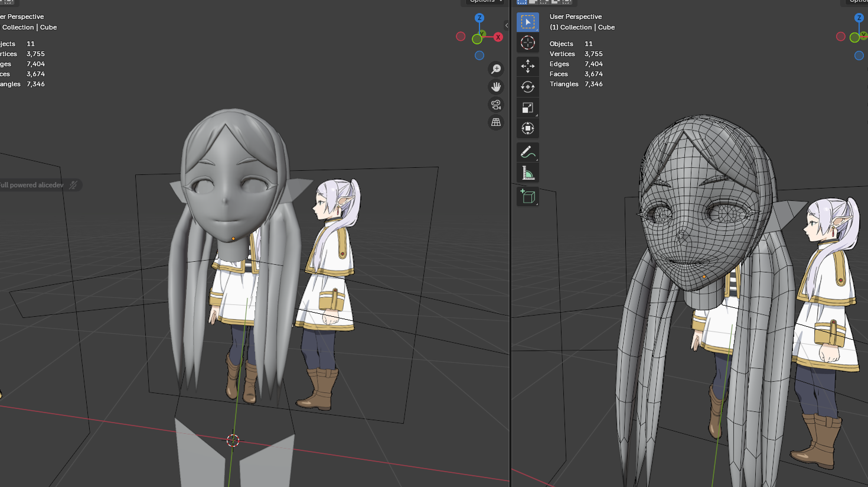Select the Annotate pencil tool
Image resolution: width=868 pixels, height=487 pixels.
tap(528, 152)
